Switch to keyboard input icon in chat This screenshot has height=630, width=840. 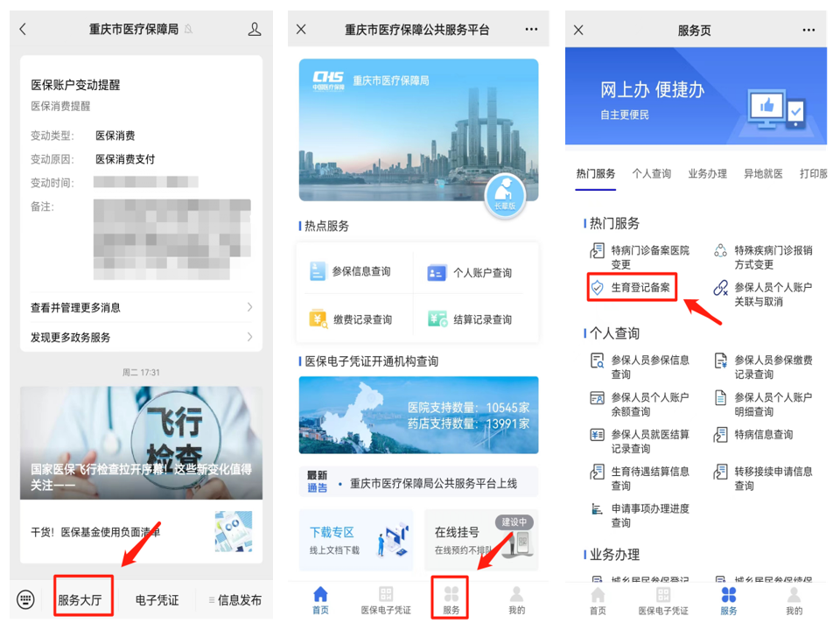click(x=25, y=598)
